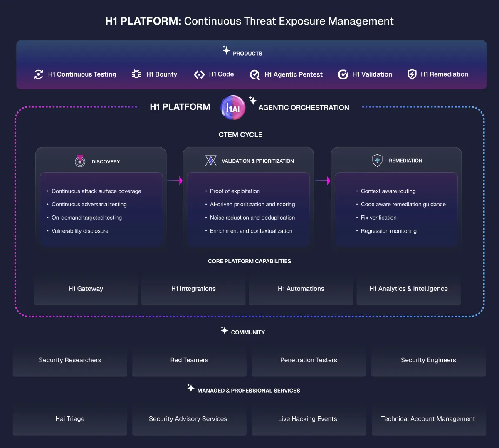Select the Red Teamers community card
Viewport: 499px width, 448px height.
pyautogui.click(x=189, y=360)
